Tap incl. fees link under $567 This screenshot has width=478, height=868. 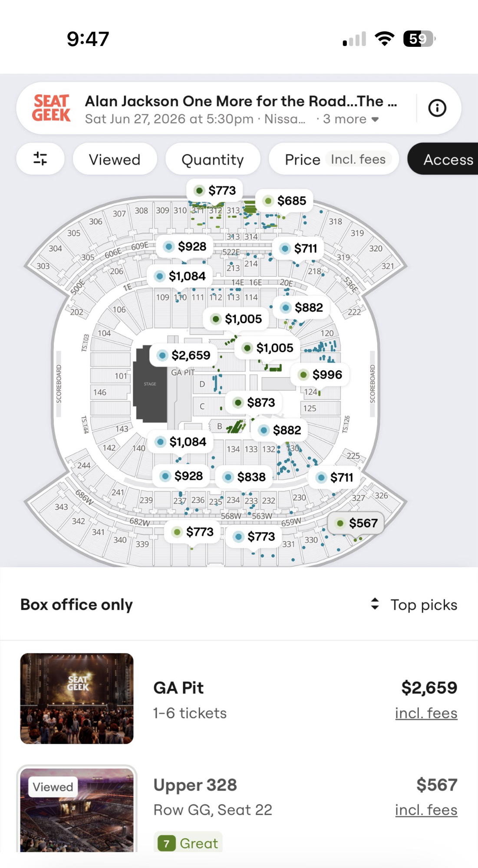[x=426, y=810]
